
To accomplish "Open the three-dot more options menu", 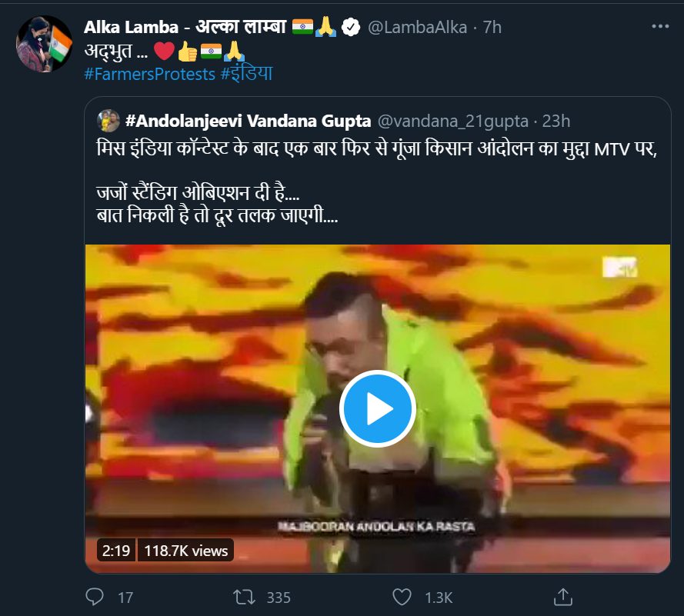I will [660, 26].
